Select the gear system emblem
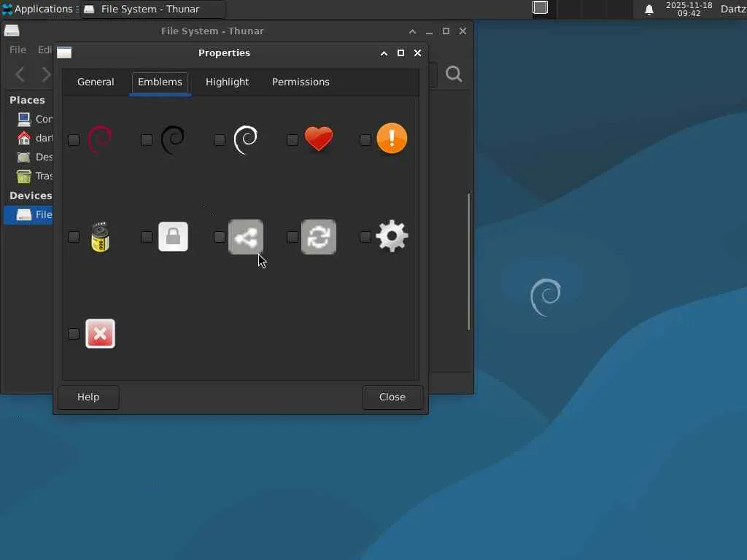Viewport: 747px width, 560px height. tap(392, 236)
